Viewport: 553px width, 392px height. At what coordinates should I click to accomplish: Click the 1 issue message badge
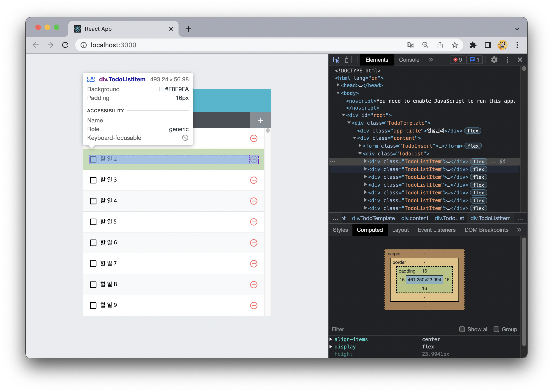pyautogui.click(x=474, y=60)
